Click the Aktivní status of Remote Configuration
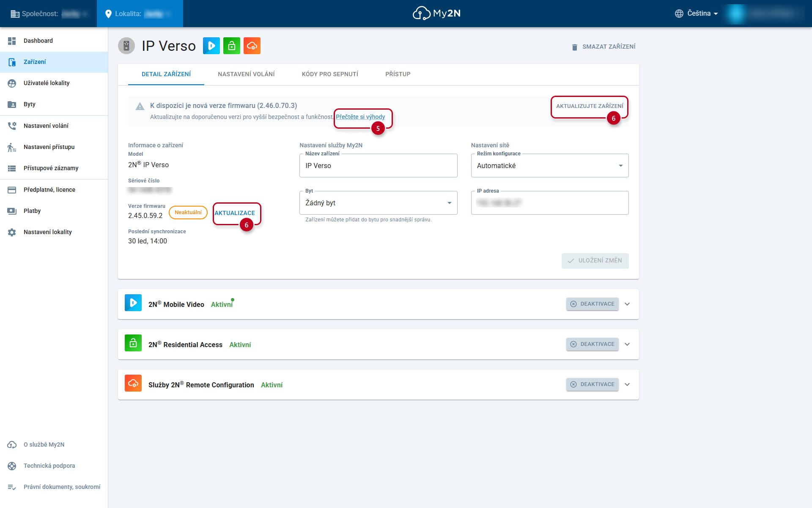This screenshot has width=812, height=508. click(272, 385)
